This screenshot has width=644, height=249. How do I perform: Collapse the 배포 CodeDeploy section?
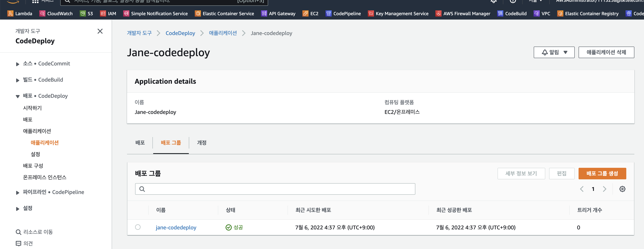pyautogui.click(x=18, y=96)
